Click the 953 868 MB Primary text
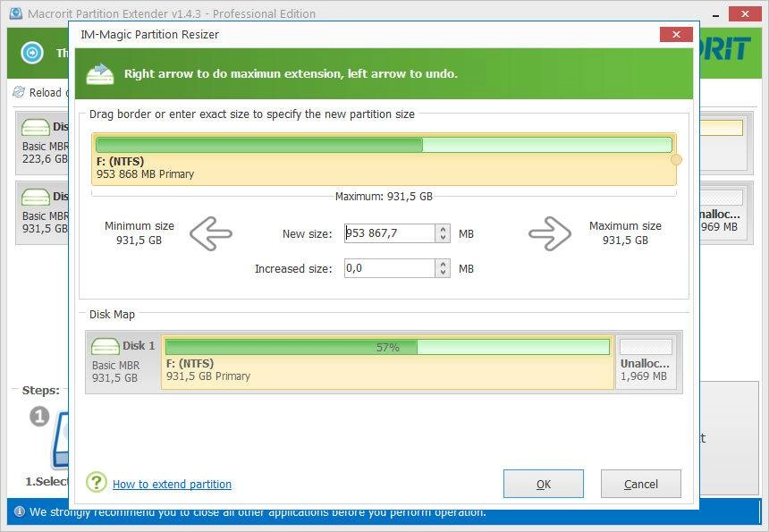The width and height of the screenshot is (769, 532). [x=145, y=174]
